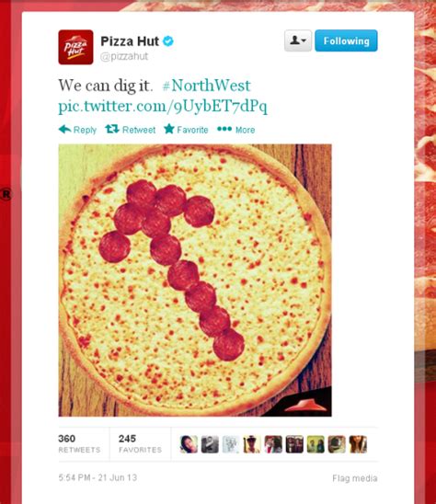436x504 pixels.
Task: Click the second grayscale retweeter avatar
Action: tap(210, 444)
